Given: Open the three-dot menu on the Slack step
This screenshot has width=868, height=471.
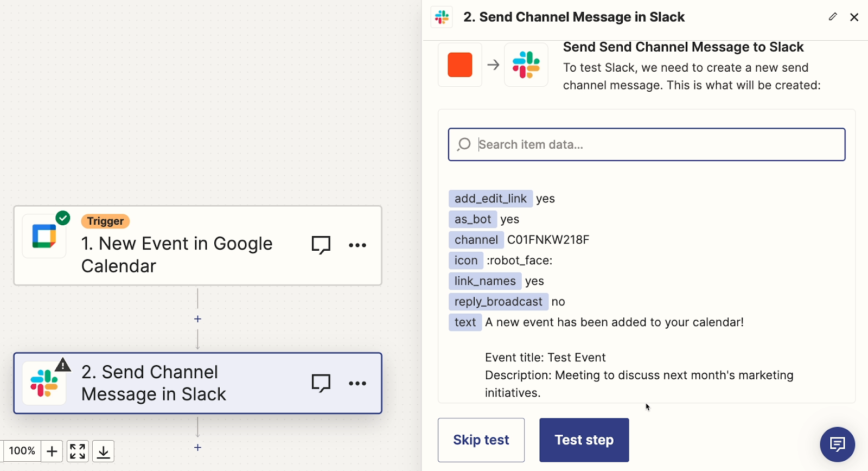Looking at the screenshot, I should (x=358, y=383).
